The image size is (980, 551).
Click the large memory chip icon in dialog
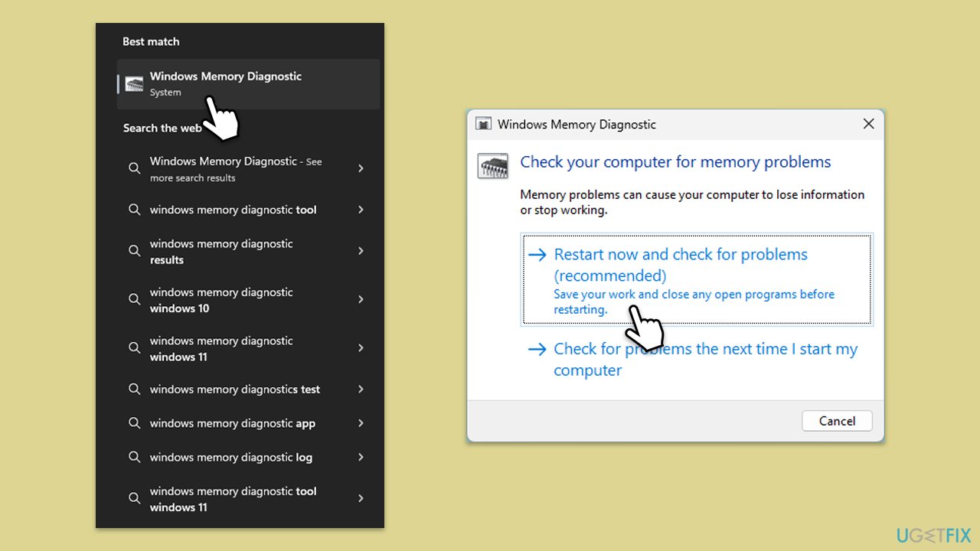point(492,165)
